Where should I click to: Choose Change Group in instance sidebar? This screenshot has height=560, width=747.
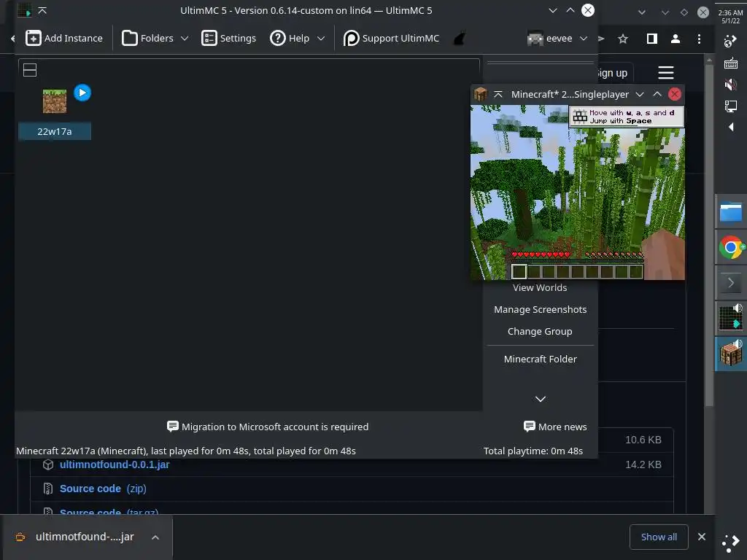(540, 332)
